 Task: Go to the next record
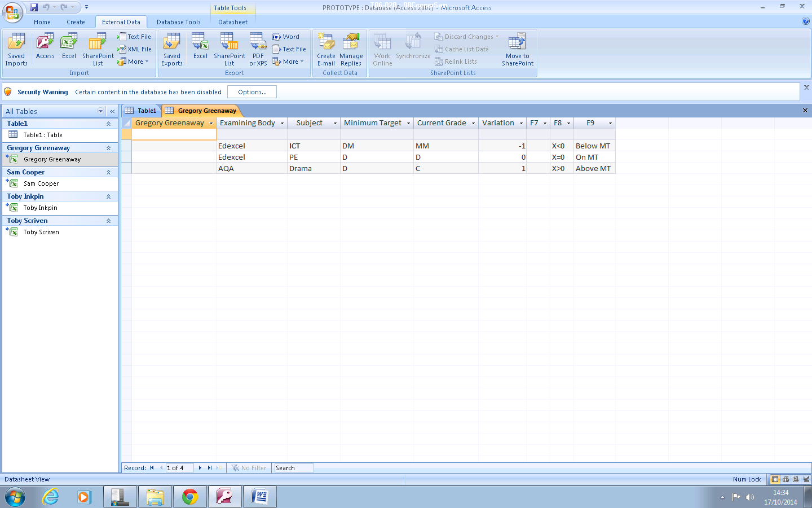point(200,468)
